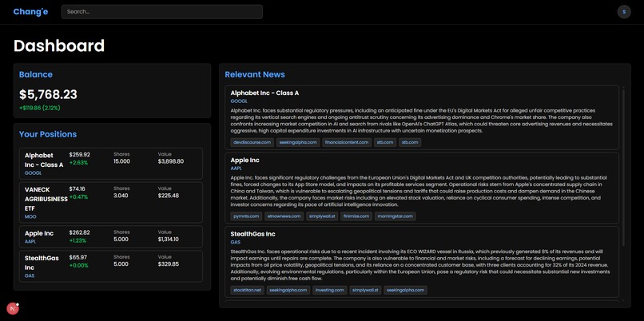Screen dimensions: 644x321
Task: Click Alphabet shares count 15.000
Action: click(x=122, y=161)
